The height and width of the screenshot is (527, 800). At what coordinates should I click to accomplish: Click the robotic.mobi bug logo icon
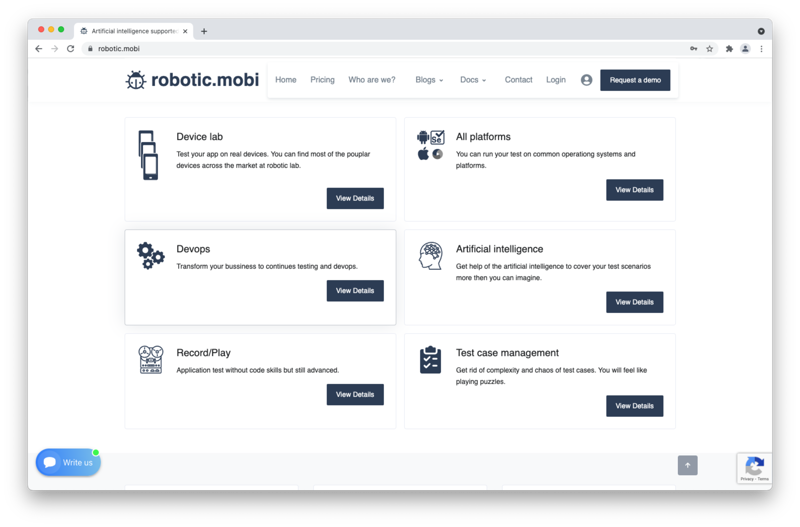click(x=136, y=80)
